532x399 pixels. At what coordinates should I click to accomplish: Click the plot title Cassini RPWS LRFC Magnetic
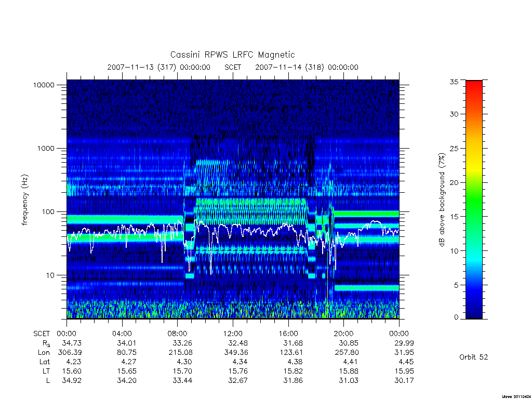click(x=232, y=55)
